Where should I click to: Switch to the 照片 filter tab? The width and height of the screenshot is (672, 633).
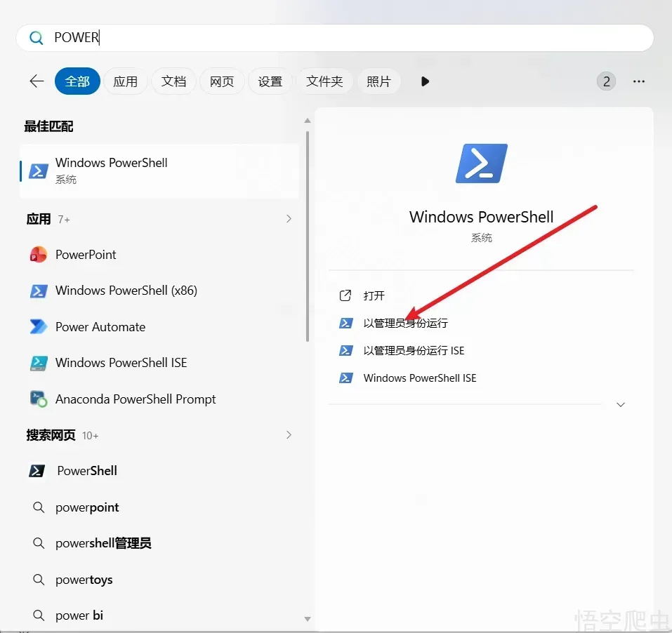[378, 81]
